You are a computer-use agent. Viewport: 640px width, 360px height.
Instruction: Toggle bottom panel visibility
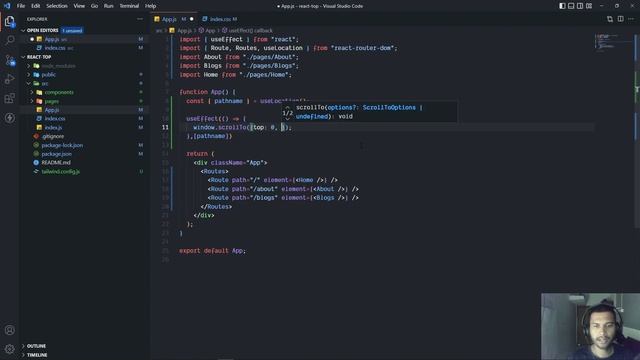tap(571, 6)
